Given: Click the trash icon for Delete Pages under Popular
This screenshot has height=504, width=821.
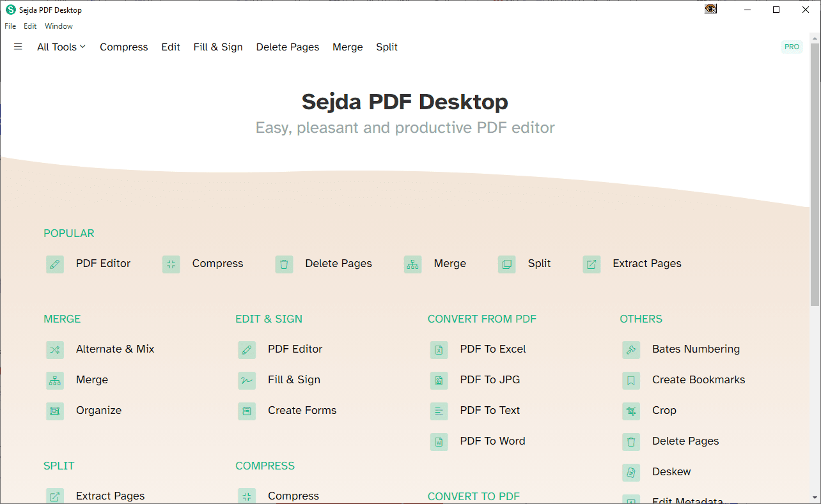Looking at the screenshot, I should coord(285,264).
